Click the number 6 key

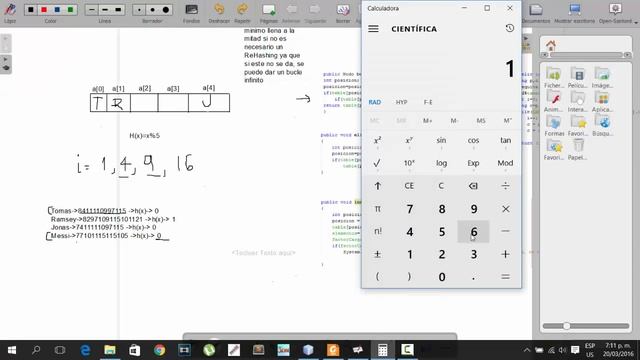[473, 231]
